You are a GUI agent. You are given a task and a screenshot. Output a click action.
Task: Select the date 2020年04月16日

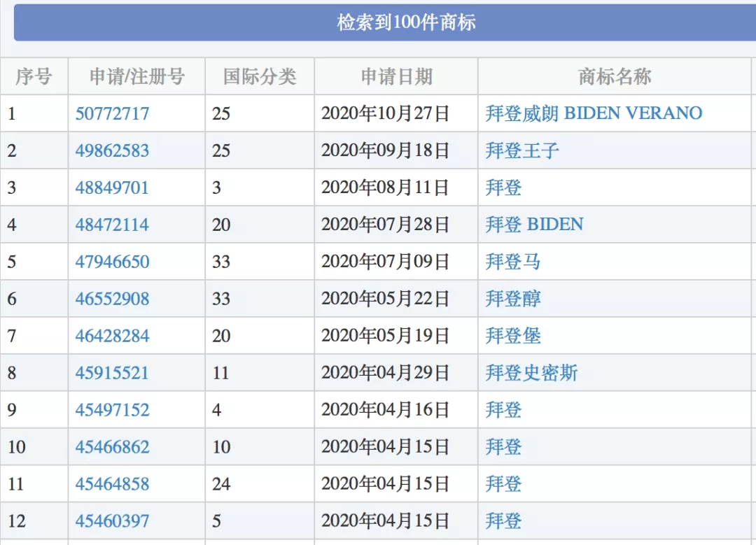pos(385,410)
